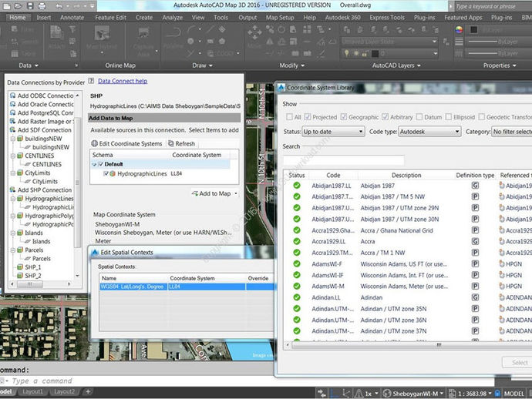Collapse the buildingsNEW connection tree node
The image size is (532, 399).
pos(13,139)
